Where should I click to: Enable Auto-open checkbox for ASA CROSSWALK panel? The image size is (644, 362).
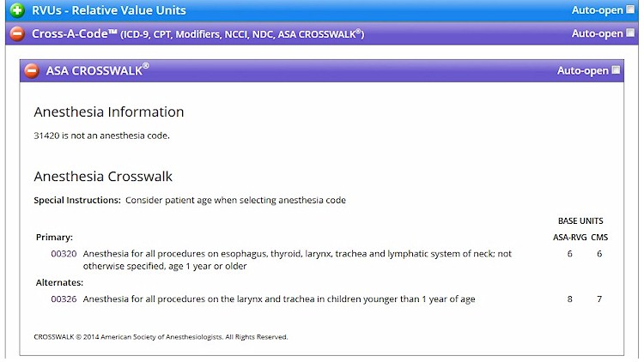tap(616, 70)
